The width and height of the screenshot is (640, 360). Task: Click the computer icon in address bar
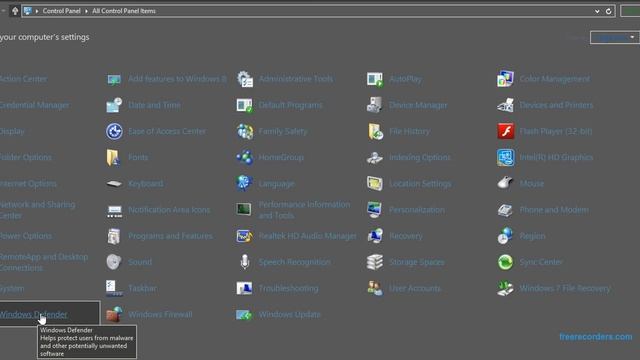[x=27, y=11]
